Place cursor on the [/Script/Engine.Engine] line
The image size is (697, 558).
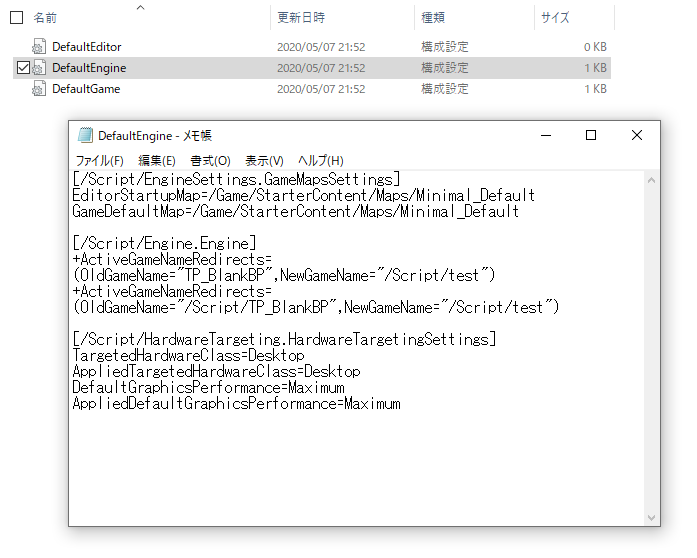[164, 243]
